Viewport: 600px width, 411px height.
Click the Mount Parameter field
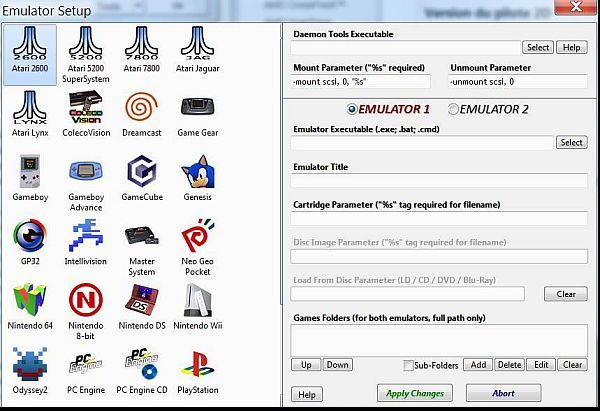tap(361, 82)
